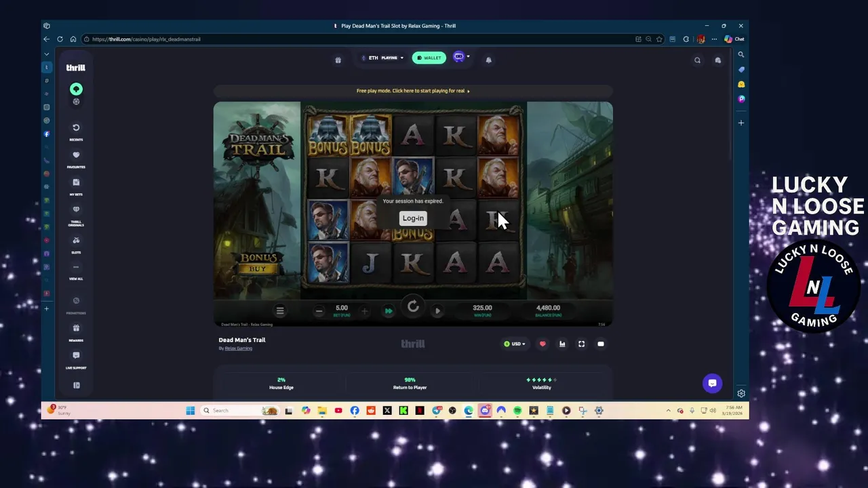
Task: Click the browser sidebar search icon
Action: [741, 55]
